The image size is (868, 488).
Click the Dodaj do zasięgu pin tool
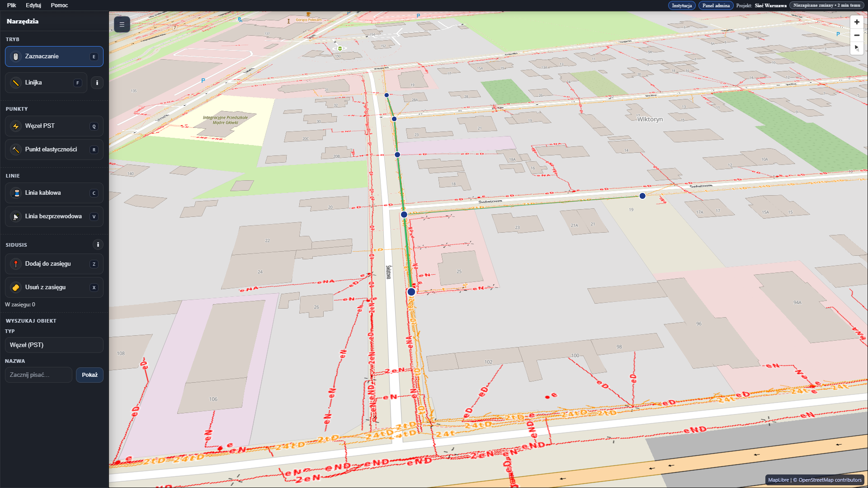(x=54, y=264)
